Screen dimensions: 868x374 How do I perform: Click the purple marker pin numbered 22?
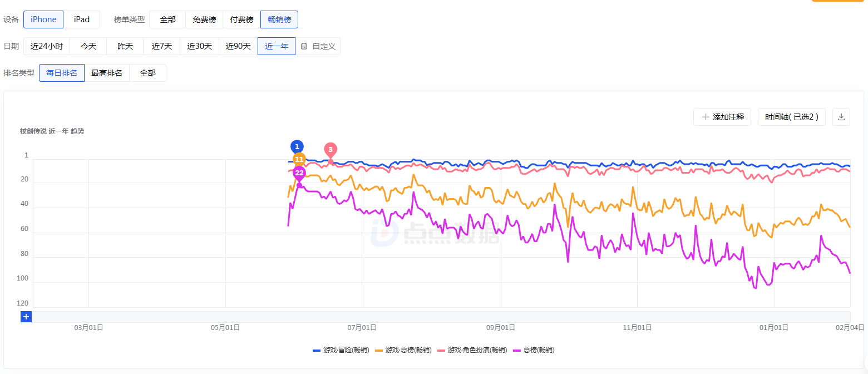pos(299,173)
